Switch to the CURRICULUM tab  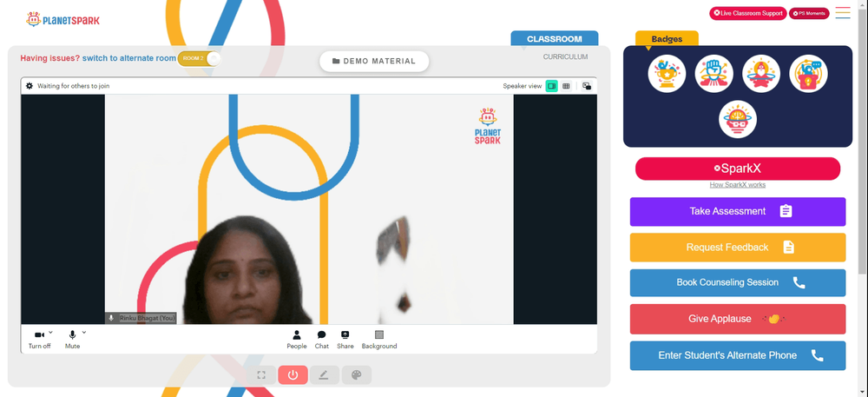pyautogui.click(x=565, y=56)
